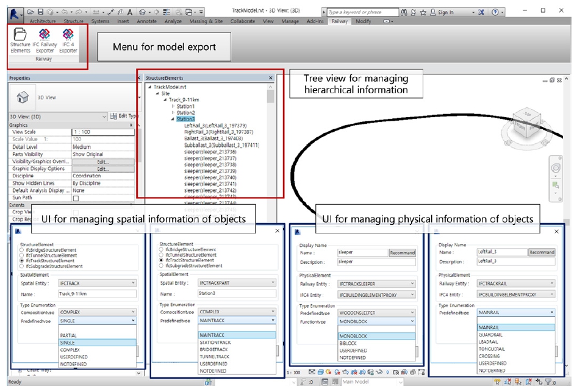Click the Revit application menu logo
Viewport: 577px width, 392px height.
pyautogui.click(x=14, y=12)
